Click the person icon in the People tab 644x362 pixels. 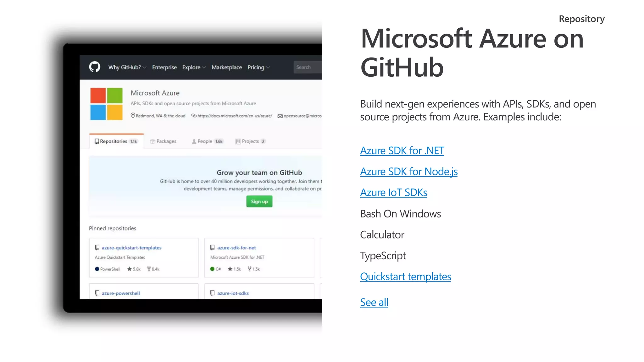tap(194, 141)
